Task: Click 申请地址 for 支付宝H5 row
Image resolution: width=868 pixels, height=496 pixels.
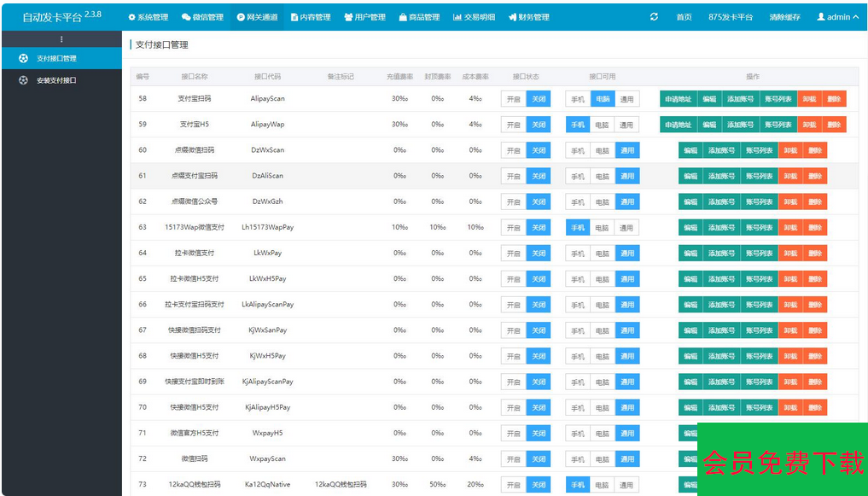Action: point(679,125)
